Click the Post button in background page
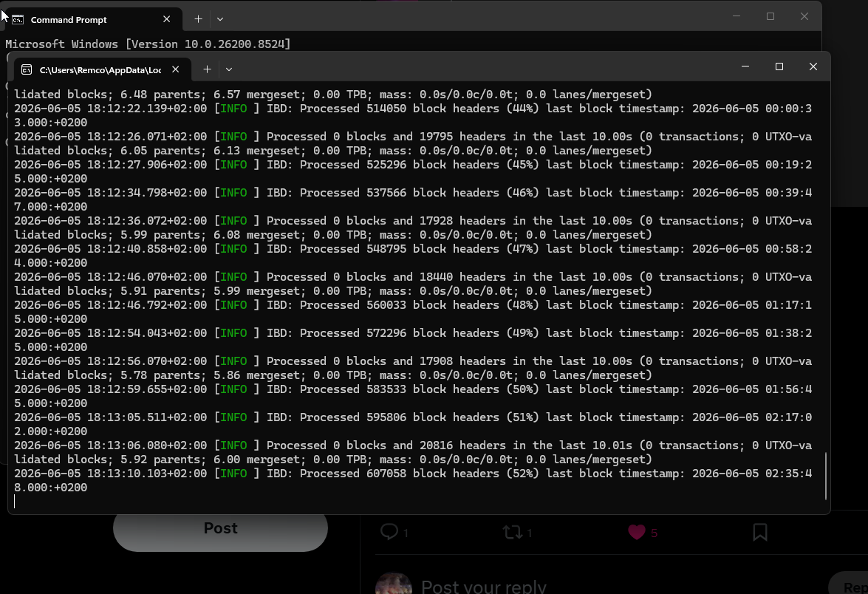 220,529
